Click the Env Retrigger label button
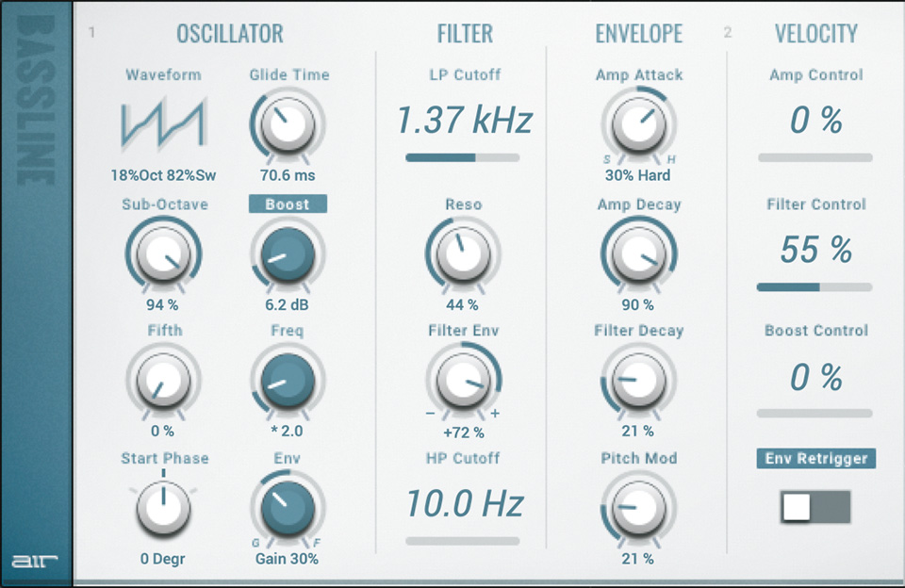Image resolution: width=905 pixels, height=588 pixels. pos(816,458)
